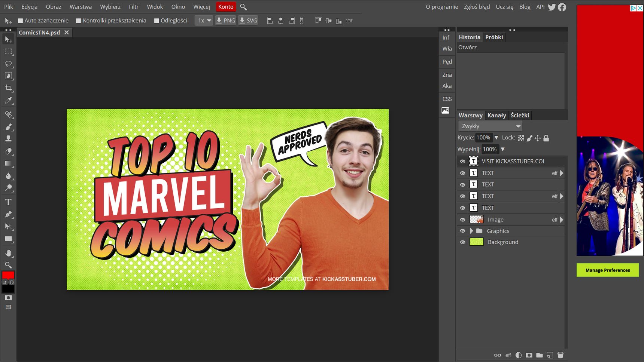Enable Odległości checkbox

[157, 21]
